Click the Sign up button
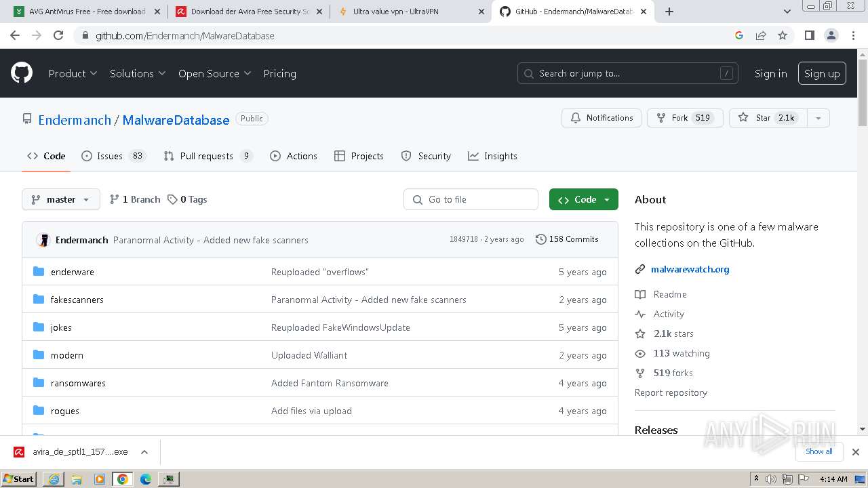 pyautogui.click(x=822, y=73)
